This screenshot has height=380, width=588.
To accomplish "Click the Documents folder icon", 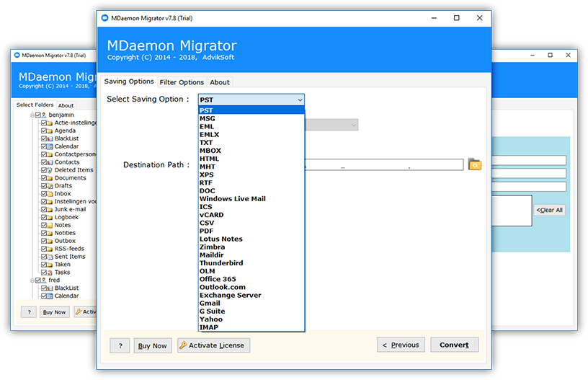I will tap(50, 178).
